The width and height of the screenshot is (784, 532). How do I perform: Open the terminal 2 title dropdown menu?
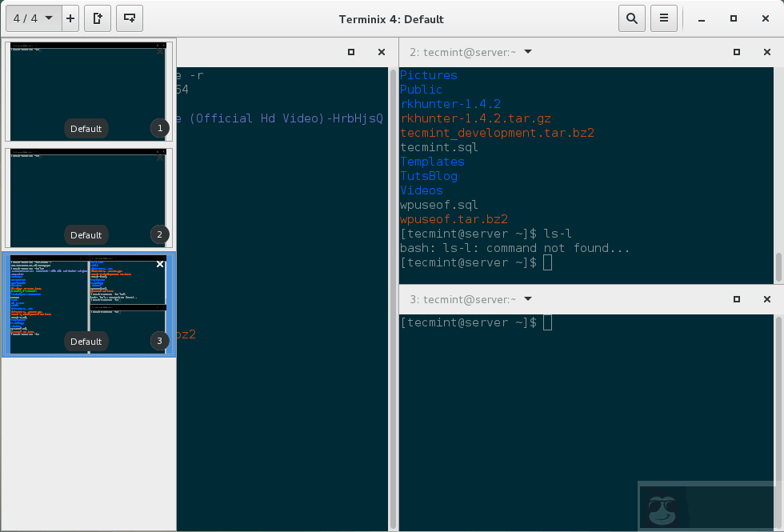(527, 52)
